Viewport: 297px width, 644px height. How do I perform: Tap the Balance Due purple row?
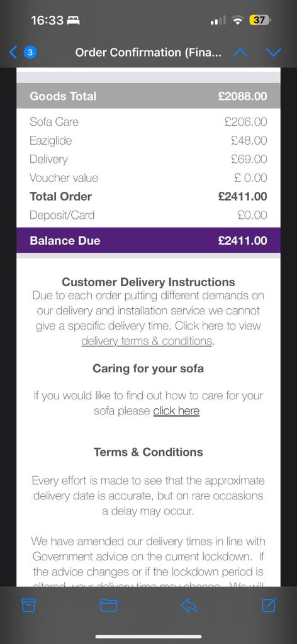(x=148, y=240)
